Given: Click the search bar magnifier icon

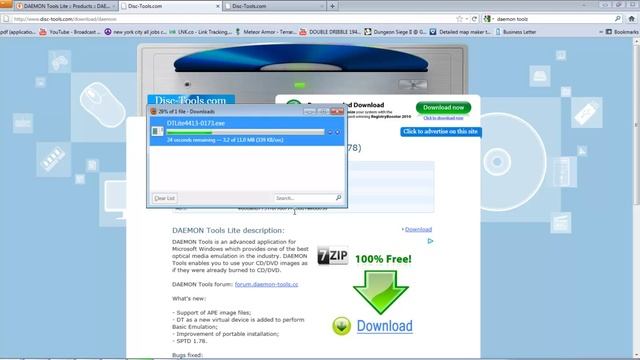Looking at the screenshot, I should (x=618, y=19).
